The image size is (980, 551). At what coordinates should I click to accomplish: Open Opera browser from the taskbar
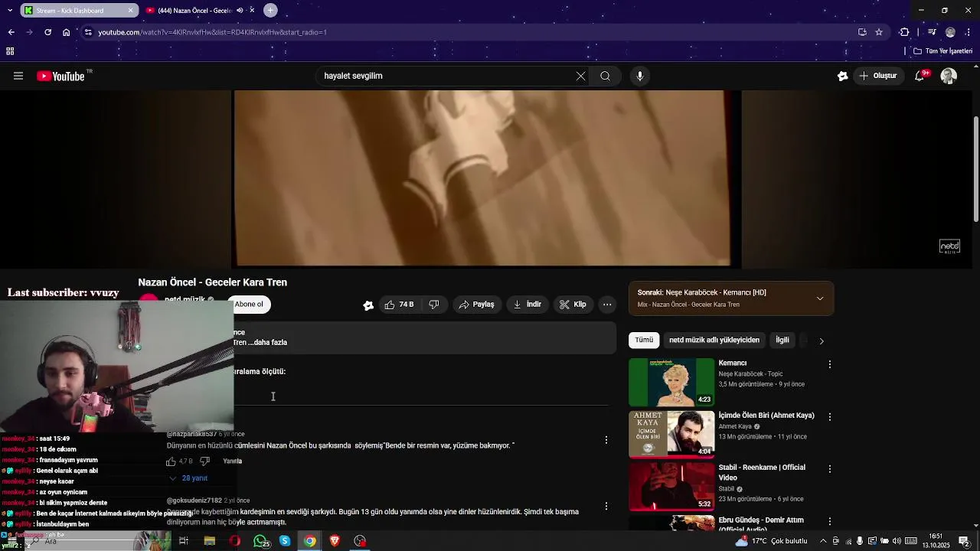point(234,541)
